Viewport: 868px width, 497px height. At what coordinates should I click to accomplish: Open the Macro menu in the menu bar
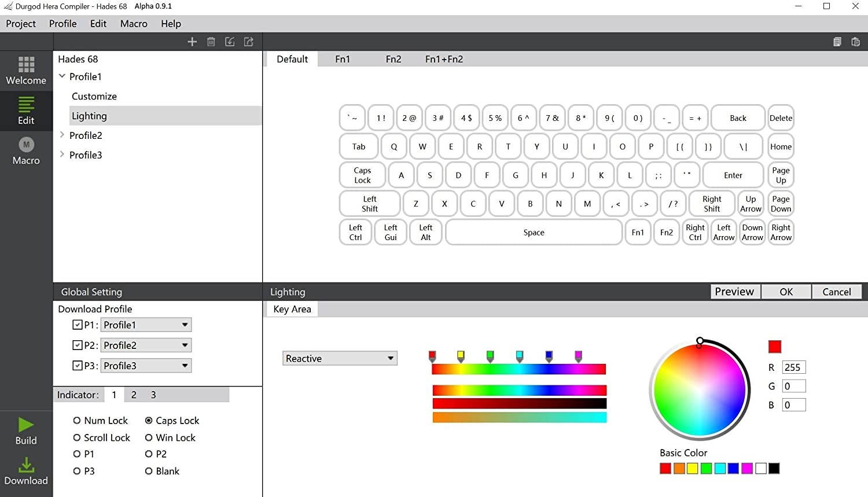coord(133,24)
